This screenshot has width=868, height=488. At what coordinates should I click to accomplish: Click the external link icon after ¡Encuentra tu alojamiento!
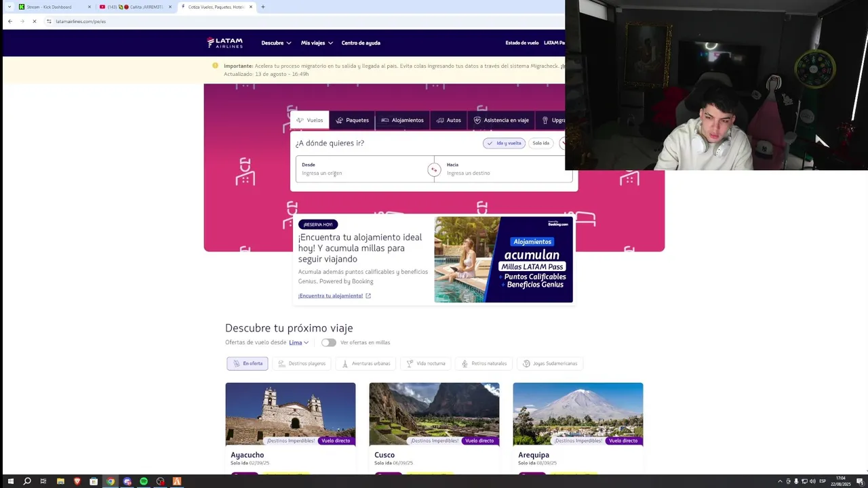coord(368,296)
